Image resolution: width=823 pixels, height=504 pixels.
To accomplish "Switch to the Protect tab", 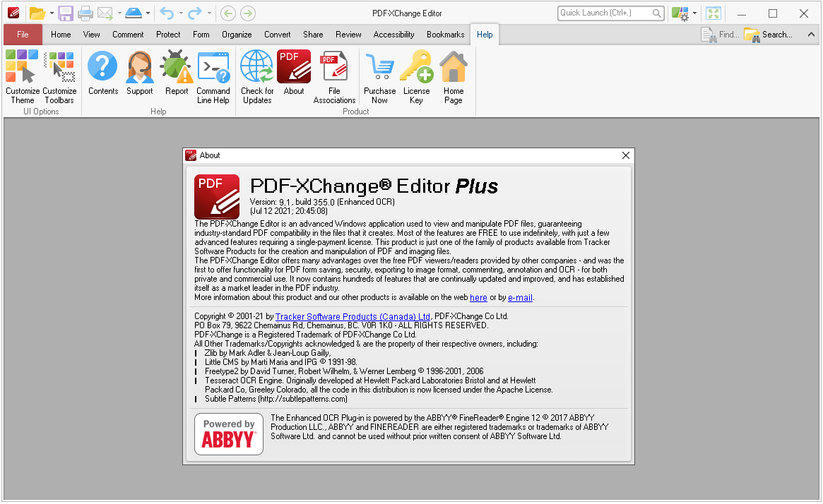I will tap(168, 35).
